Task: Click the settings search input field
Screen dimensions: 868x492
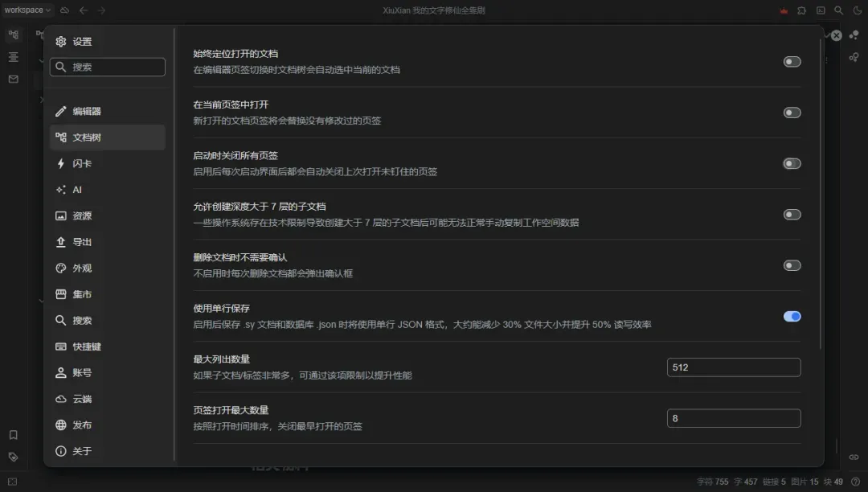Action: (108, 67)
